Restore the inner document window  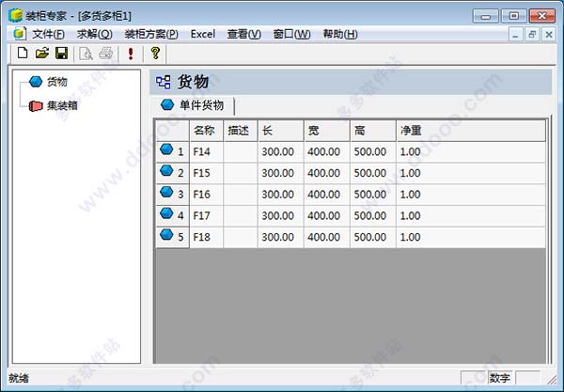pyautogui.click(x=532, y=35)
